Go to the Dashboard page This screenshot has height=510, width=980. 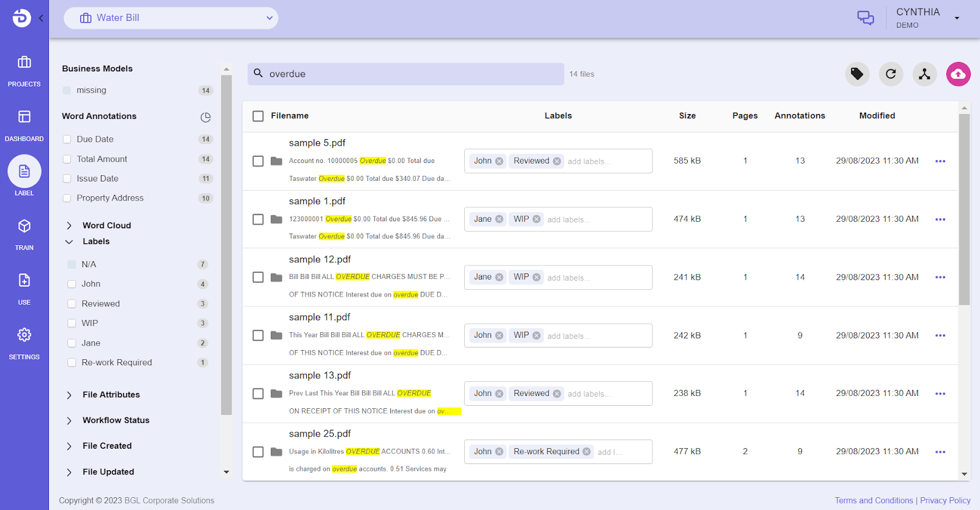[24, 124]
